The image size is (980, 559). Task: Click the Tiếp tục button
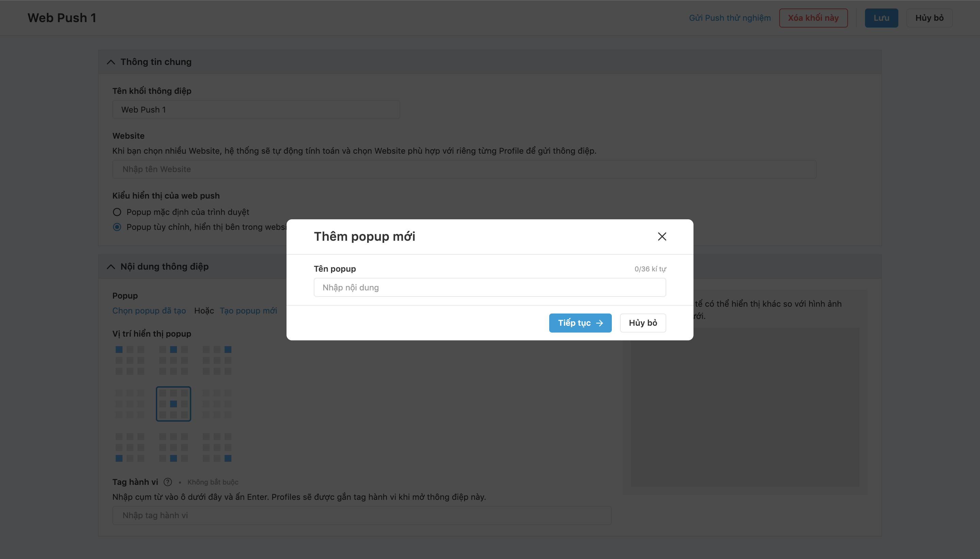pos(580,323)
